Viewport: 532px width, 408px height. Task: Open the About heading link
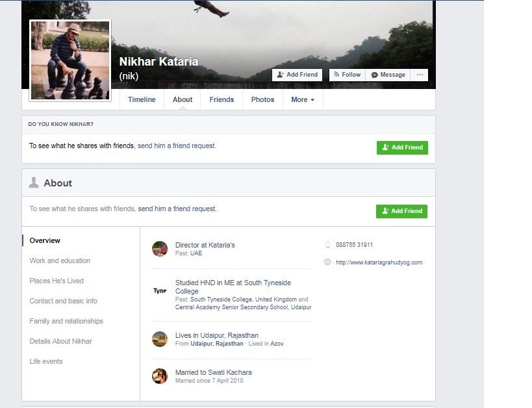[x=58, y=183]
